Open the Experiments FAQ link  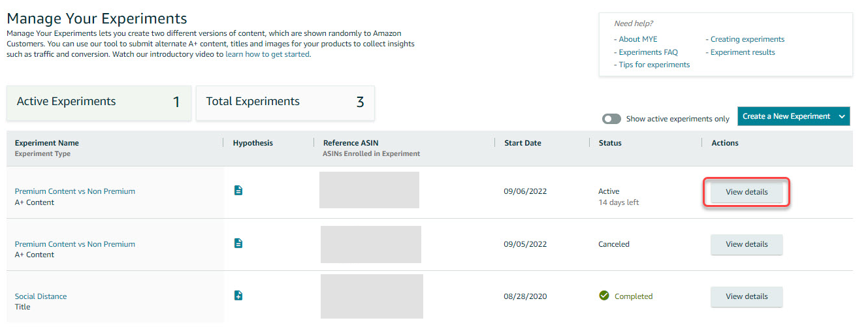[x=648, y=52]
